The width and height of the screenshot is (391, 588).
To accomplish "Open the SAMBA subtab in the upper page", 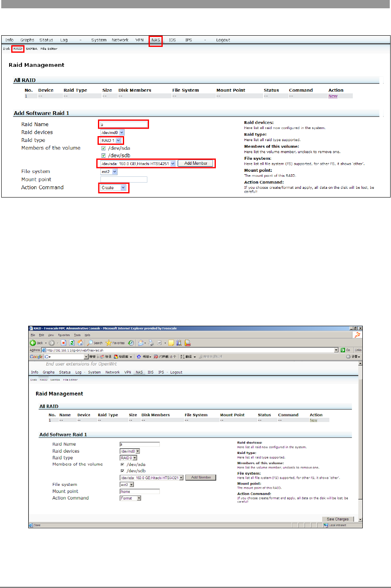I will 32,49.
